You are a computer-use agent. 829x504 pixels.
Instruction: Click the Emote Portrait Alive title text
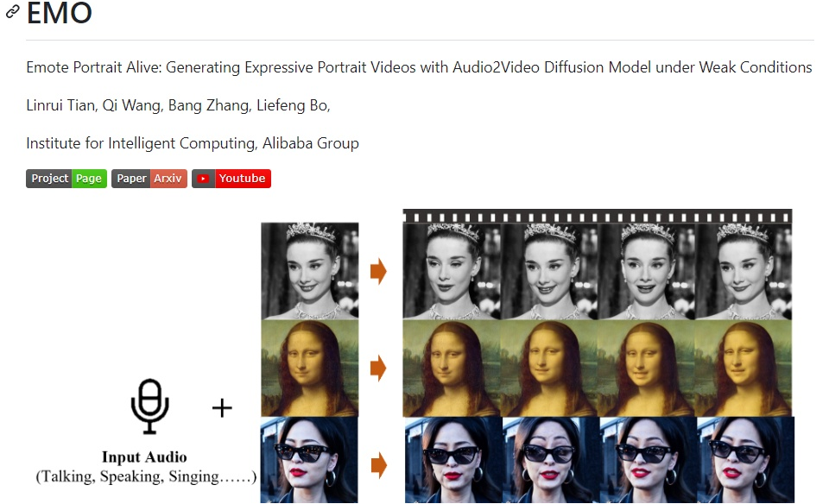419,67
